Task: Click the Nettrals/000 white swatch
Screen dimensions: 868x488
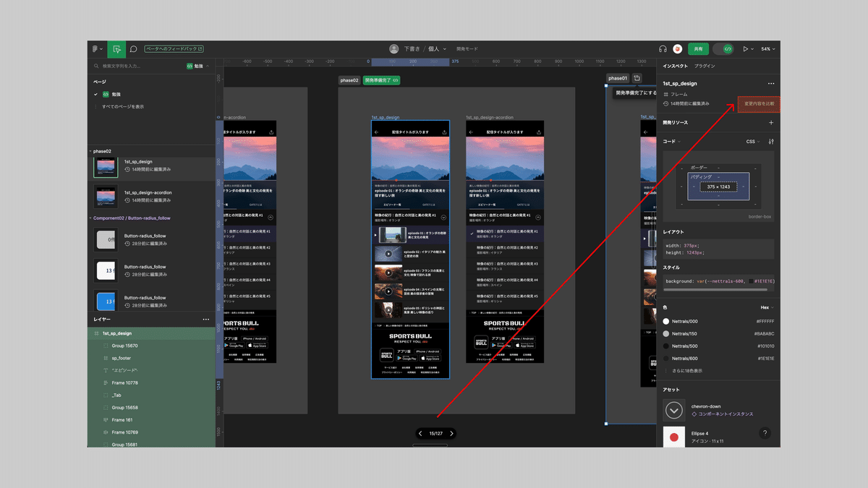Action: coord(666,321)
